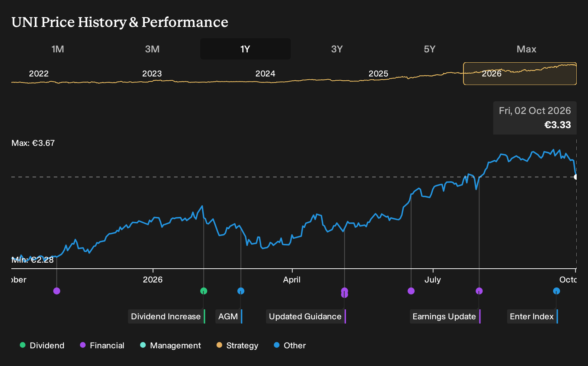Click 2023 on the overview timeline

[x=152, y=74]
